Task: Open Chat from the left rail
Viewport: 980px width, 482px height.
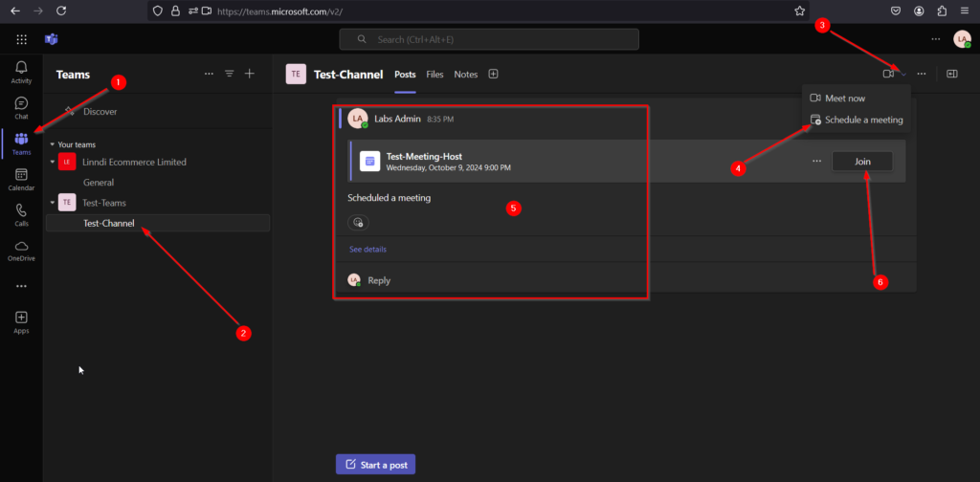Action: [x=21, y=107]
